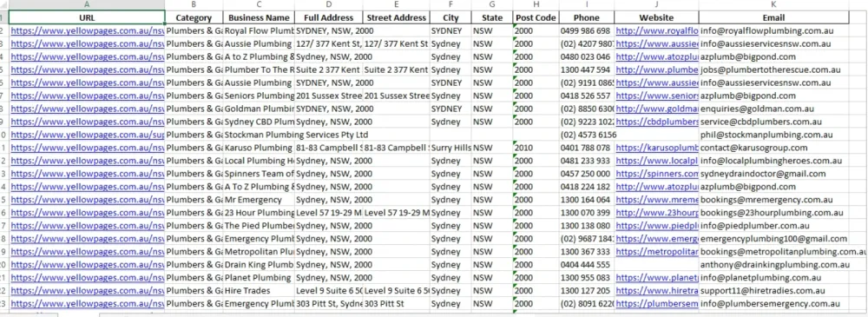Select column B header

(194, 4)
